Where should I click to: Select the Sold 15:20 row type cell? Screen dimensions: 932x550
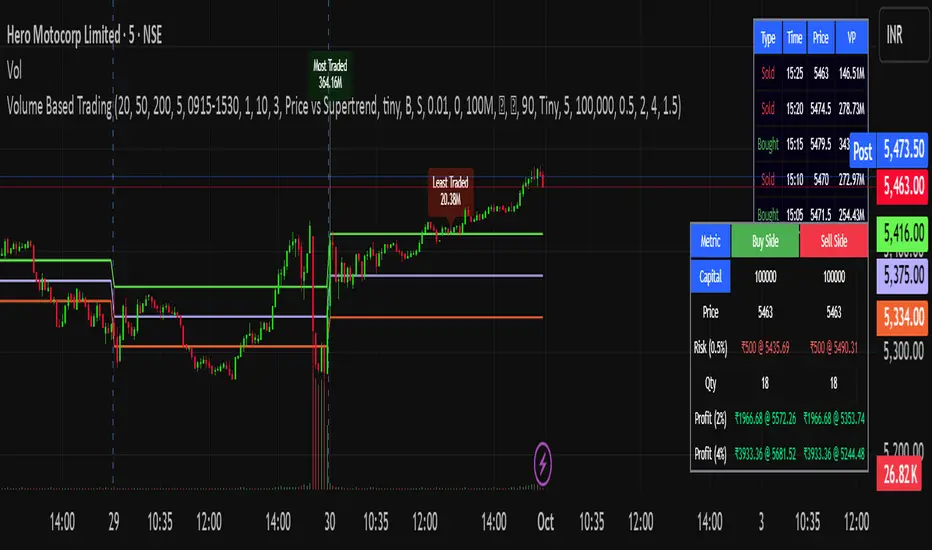(x=768, y=109)
